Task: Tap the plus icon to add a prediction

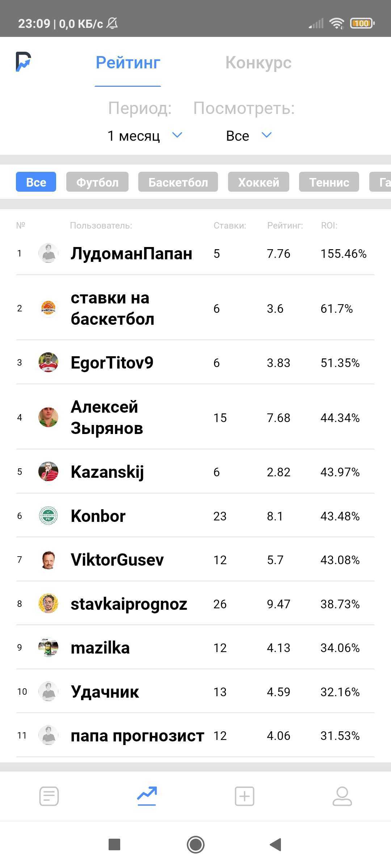Action: (x=244, y=796)
